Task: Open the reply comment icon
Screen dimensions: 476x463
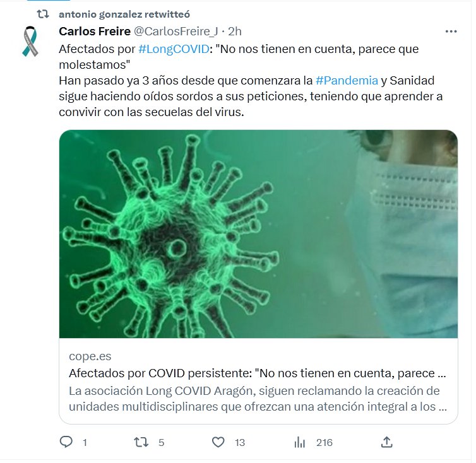Action: coord(66,442)
